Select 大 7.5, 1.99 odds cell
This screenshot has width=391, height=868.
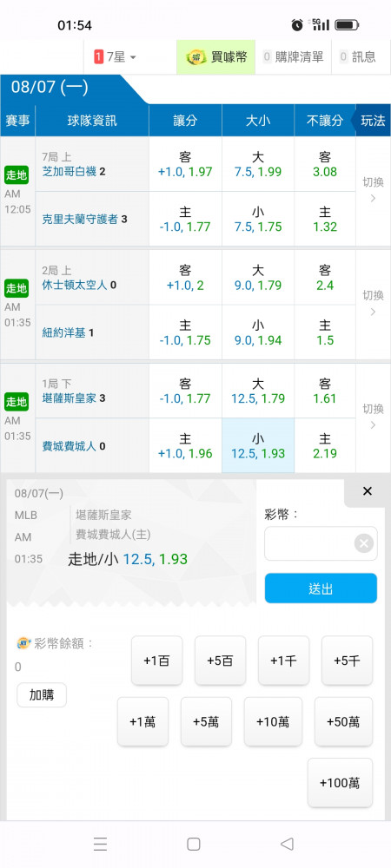point(258,164)
